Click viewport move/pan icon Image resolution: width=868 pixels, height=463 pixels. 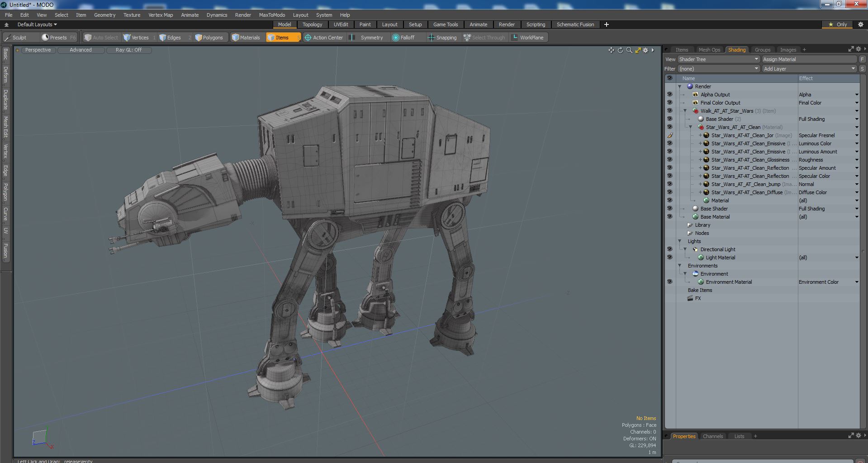611,50
